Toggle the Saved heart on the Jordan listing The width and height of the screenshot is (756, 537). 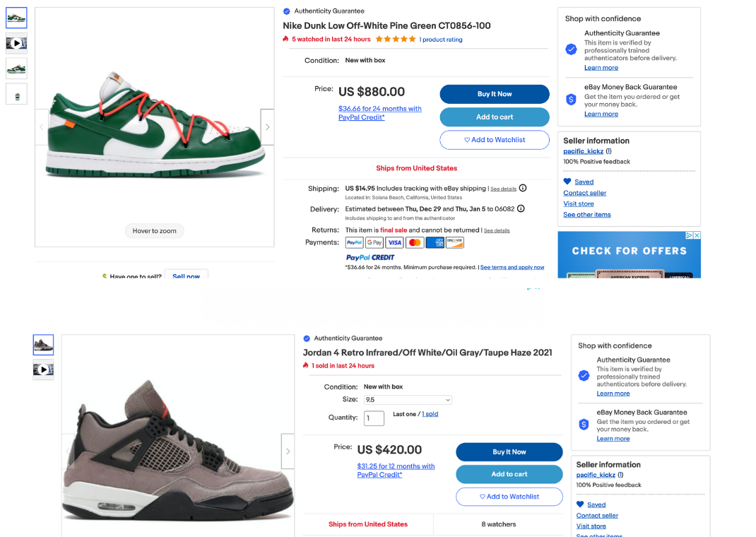click(580, 504)
